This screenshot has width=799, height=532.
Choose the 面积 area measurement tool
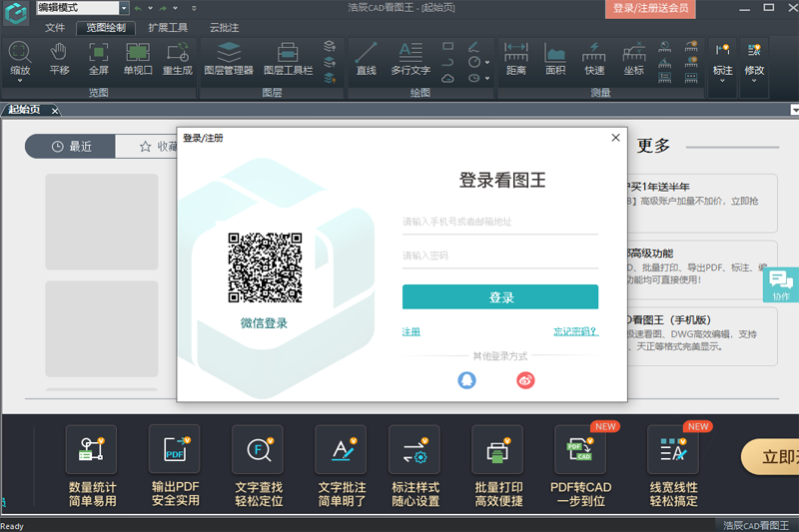pyautogui.click(x=555, y=58)
